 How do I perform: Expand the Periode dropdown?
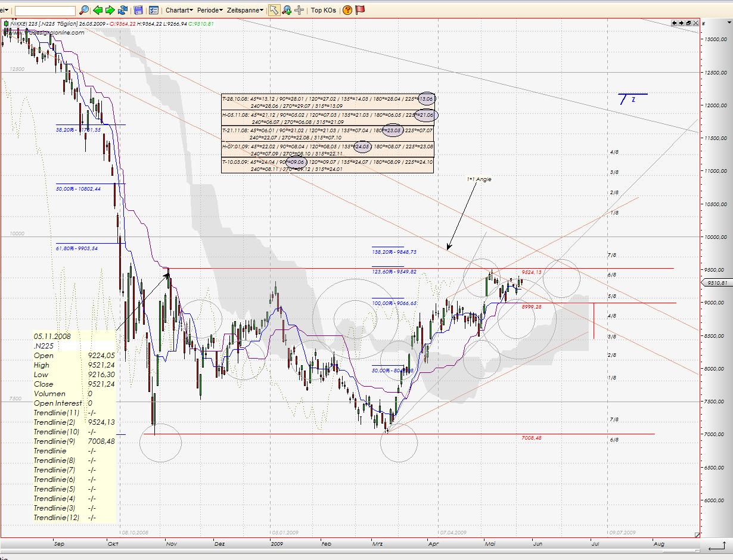[210, 10]
